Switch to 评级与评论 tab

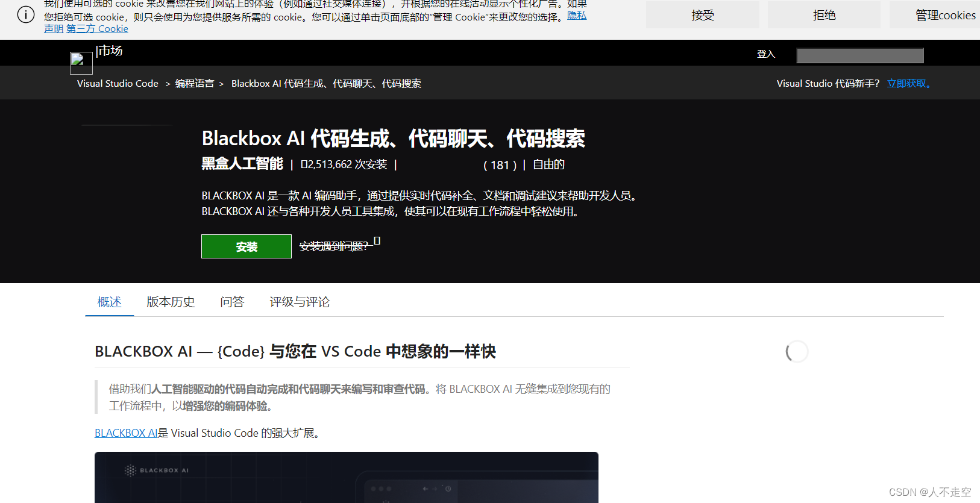pyautogui.click(x=300, y=302)
